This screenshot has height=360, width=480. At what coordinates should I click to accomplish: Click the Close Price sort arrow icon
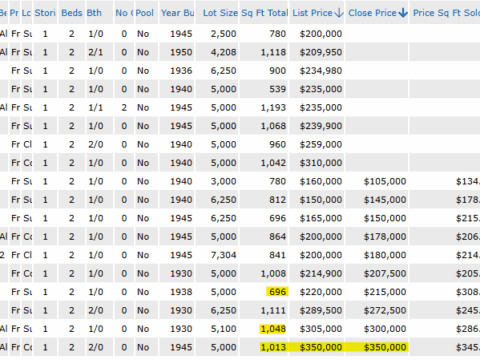click(403, 13)
